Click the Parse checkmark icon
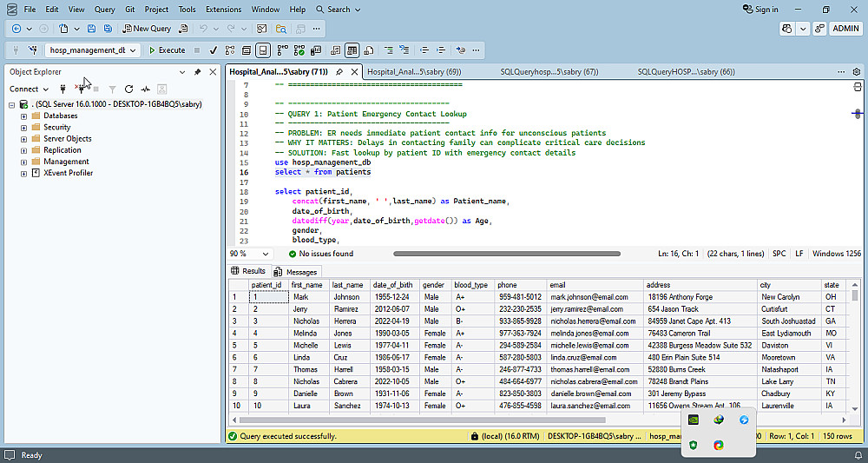This screenshot has width=868, height=463. click(214, 50)
